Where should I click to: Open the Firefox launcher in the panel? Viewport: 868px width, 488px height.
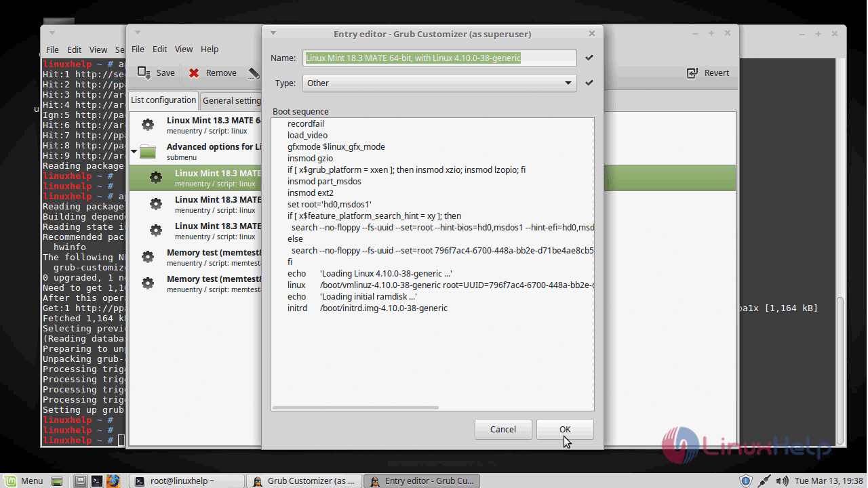(x=113, y=481)
